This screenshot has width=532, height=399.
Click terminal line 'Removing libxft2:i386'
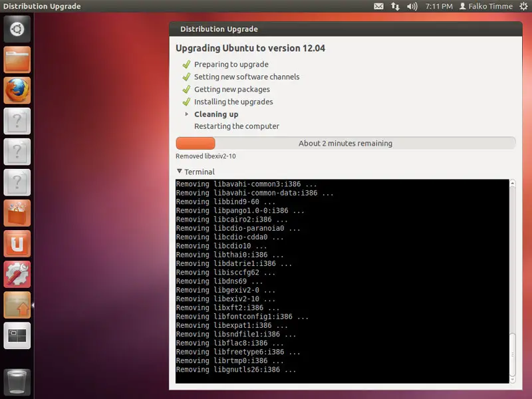(x=227, y=307)
